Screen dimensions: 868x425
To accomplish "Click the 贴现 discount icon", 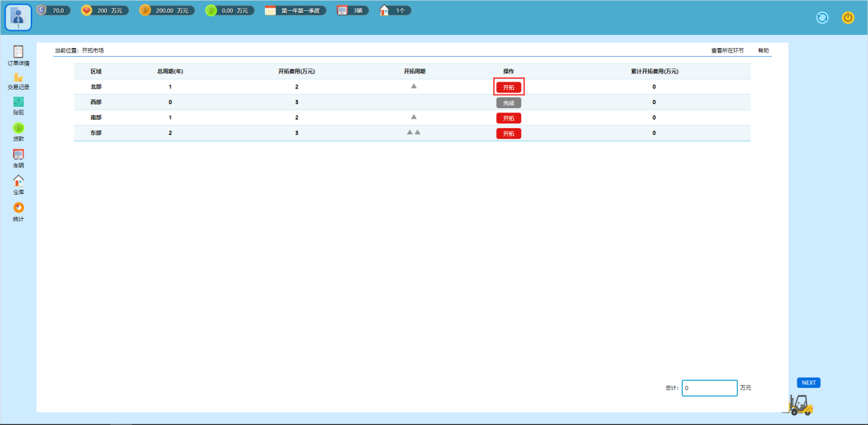I will coord(18,103).
